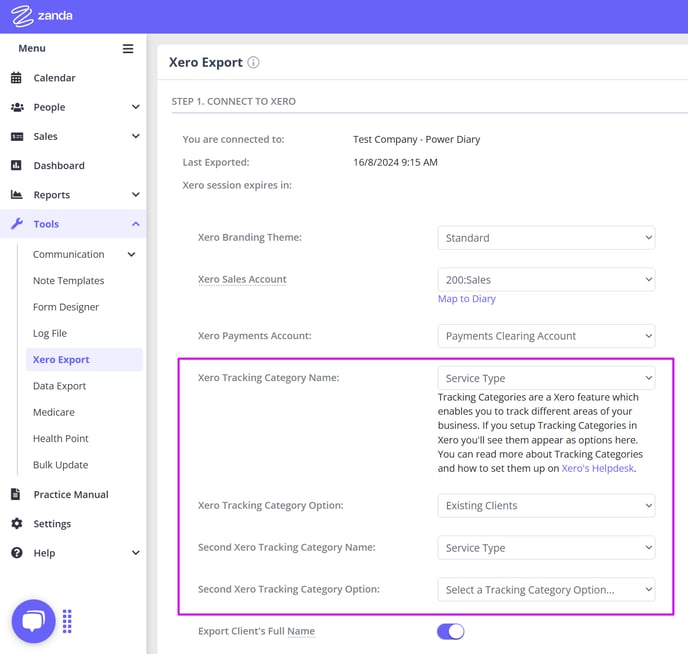Toggle Export Client's Full Name switch
The width and height of the screenshot is (688, 654).
(x=450, y=632)
